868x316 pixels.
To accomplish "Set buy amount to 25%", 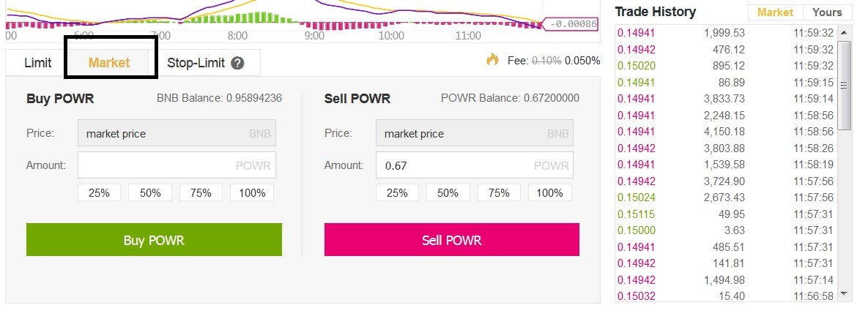I will click(99, 193).
